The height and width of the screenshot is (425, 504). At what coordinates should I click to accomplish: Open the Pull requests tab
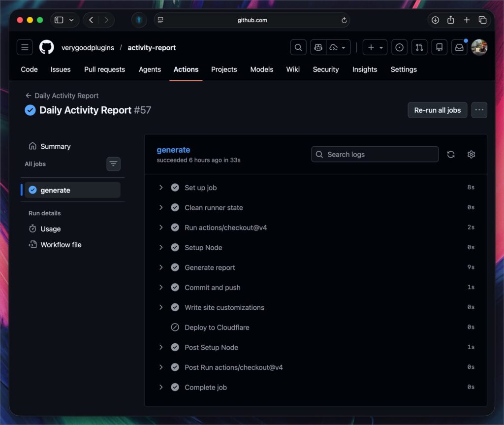pos(104,69)
